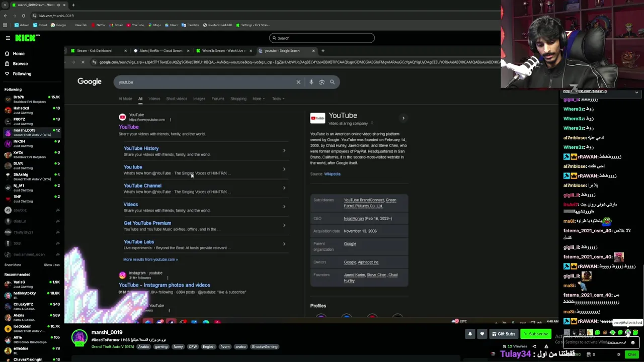644x362 pixels.
Task: Click the Kick logo
Action: pyautogui.click(x=27, y=38)
